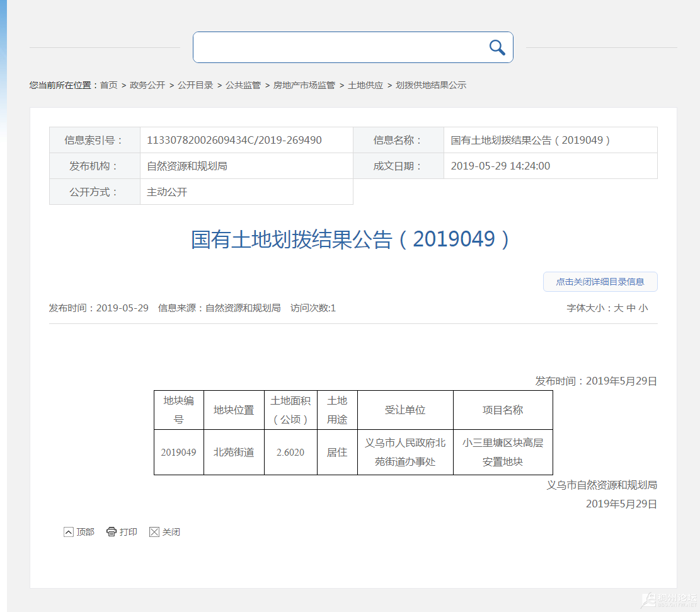Viewport: 700px width, 612px height.
Task: Click the index number 11330782002609434C/2019-269490
Action: pos(234,141)
